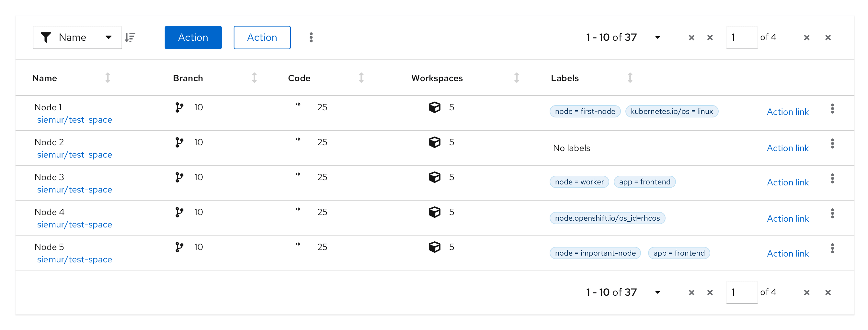Sort table by Workspaces column
Screen dimensions: 868x330
click(x=516, y=78)
